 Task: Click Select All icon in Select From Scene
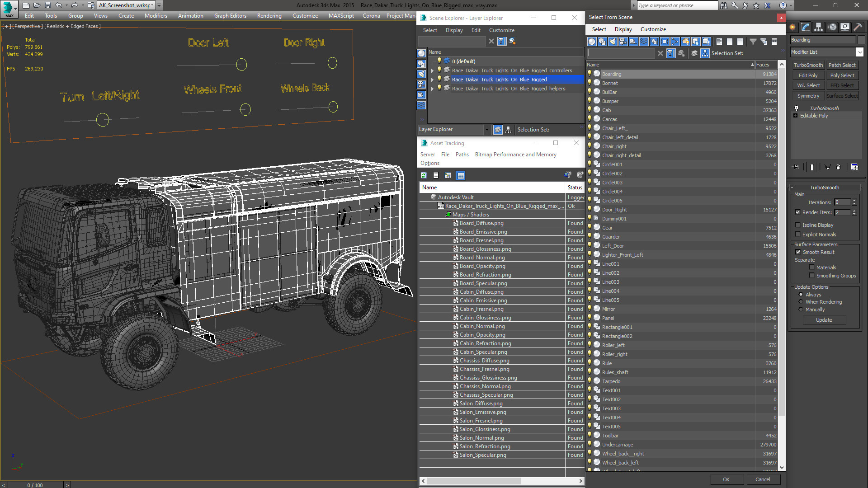pyautogui.click(x=719, y=42)
